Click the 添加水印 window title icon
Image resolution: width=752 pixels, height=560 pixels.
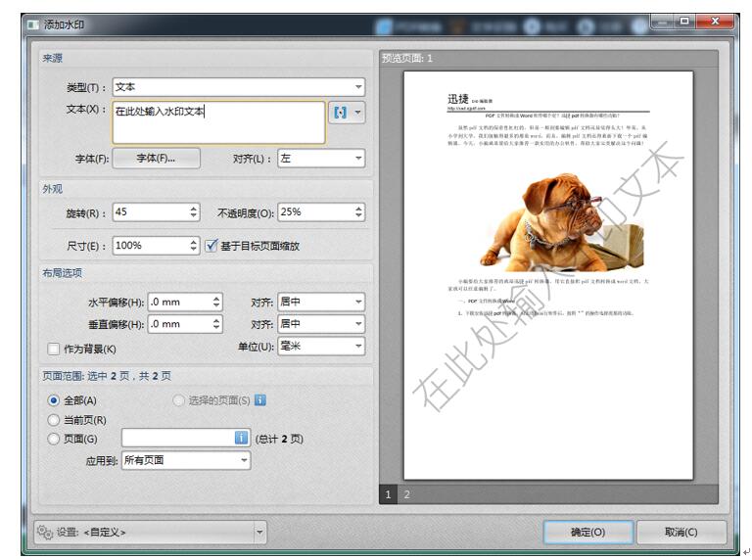[x=33, y=24]
